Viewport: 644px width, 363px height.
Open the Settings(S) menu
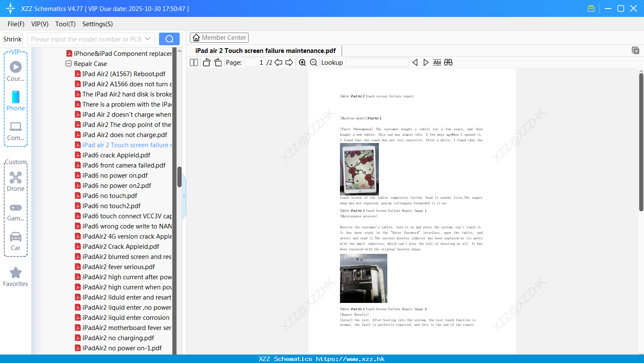97,24
